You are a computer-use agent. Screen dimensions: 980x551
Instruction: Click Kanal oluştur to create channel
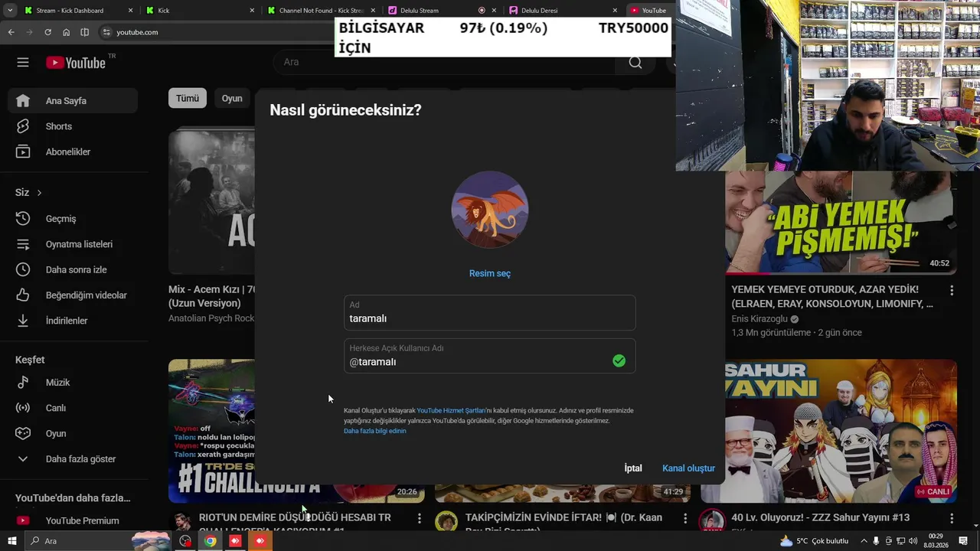[688, 468]
